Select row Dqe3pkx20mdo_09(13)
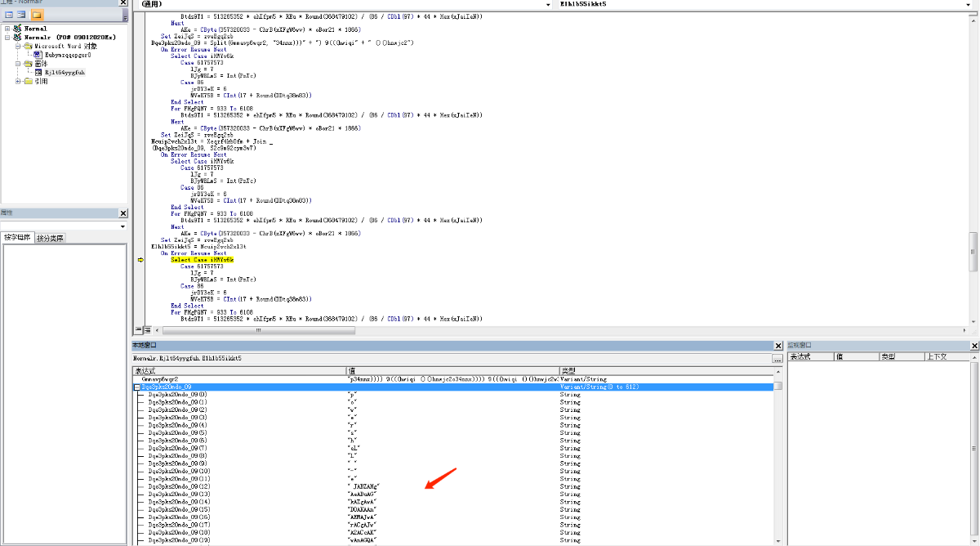 coord(453,495)
